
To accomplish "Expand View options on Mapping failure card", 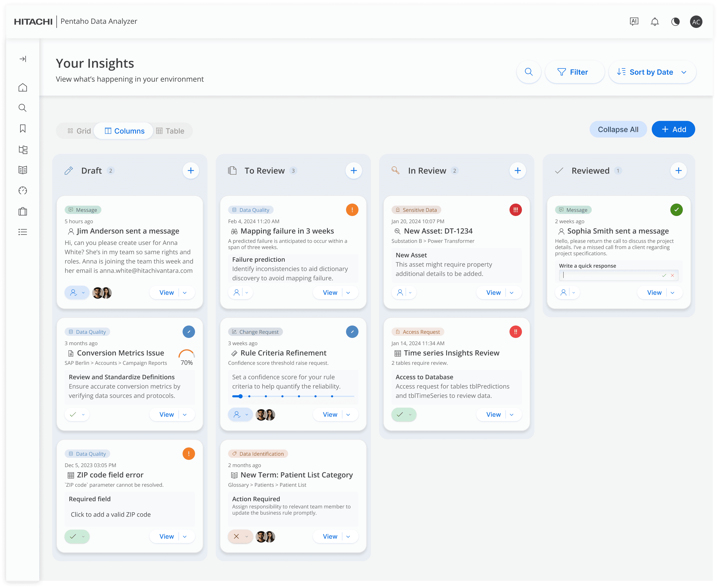I will [x=348, y=293].
